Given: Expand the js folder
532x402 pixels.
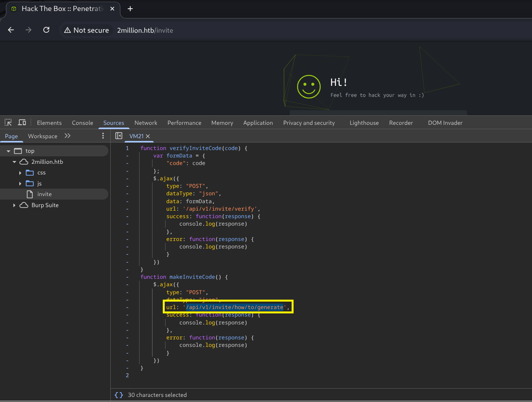Looking at the screenshot, I should 20,183.
